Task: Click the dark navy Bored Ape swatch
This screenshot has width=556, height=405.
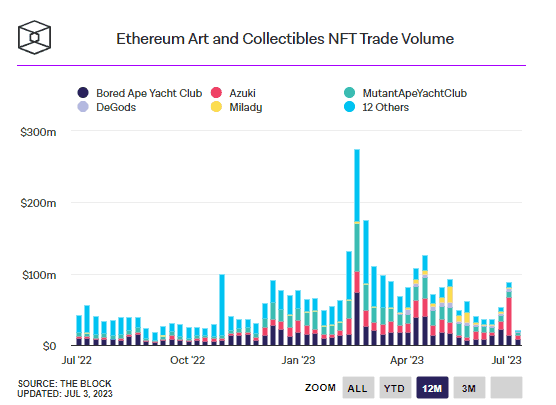Action: pos(83,93)
